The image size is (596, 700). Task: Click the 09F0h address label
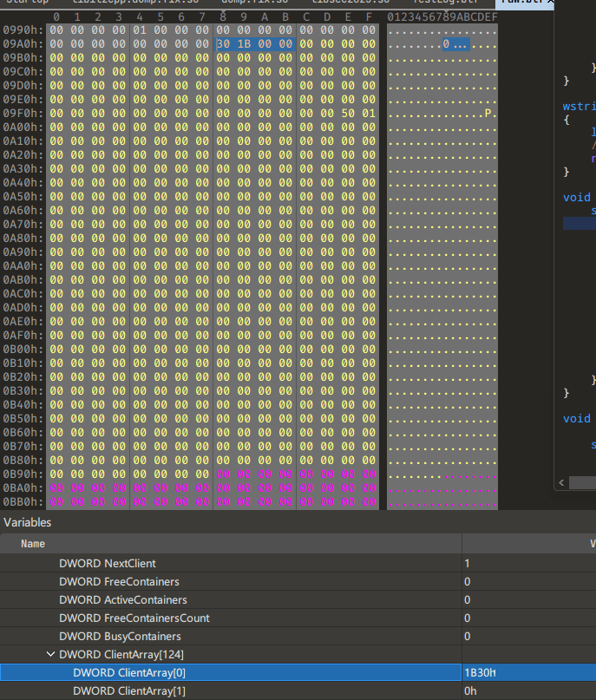click(x=23, y=114)
